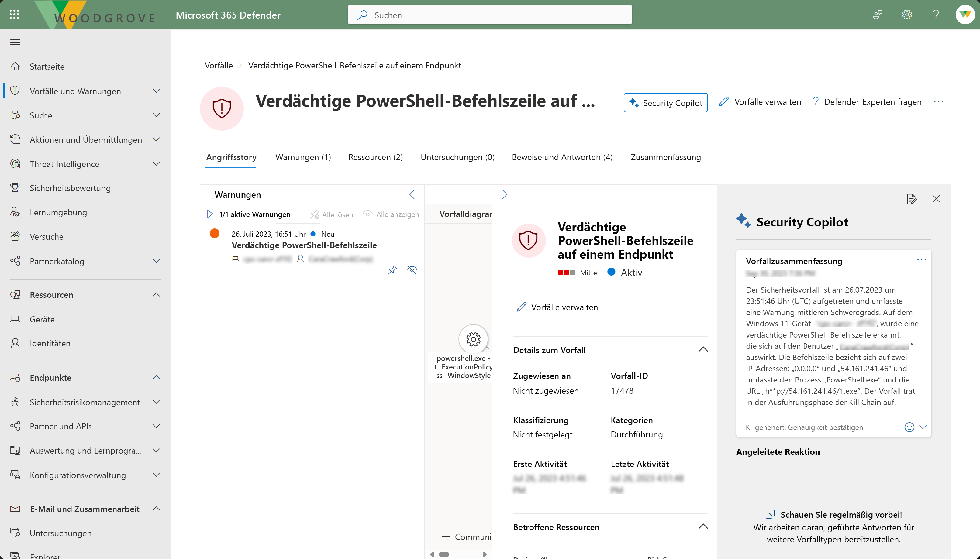Play the 1/1 aktive Warnungen story
980x559 pixels.
coord(210,214)
